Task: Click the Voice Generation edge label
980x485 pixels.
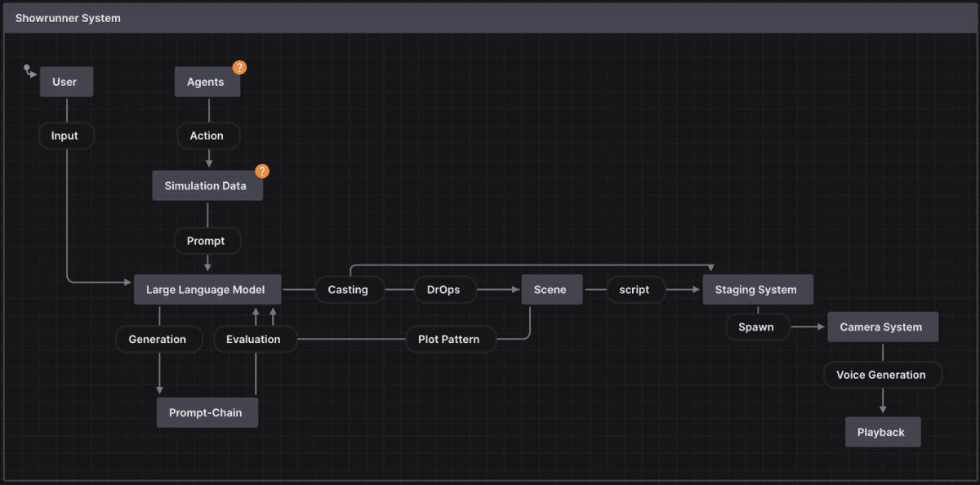Action: tap(883, 375)
